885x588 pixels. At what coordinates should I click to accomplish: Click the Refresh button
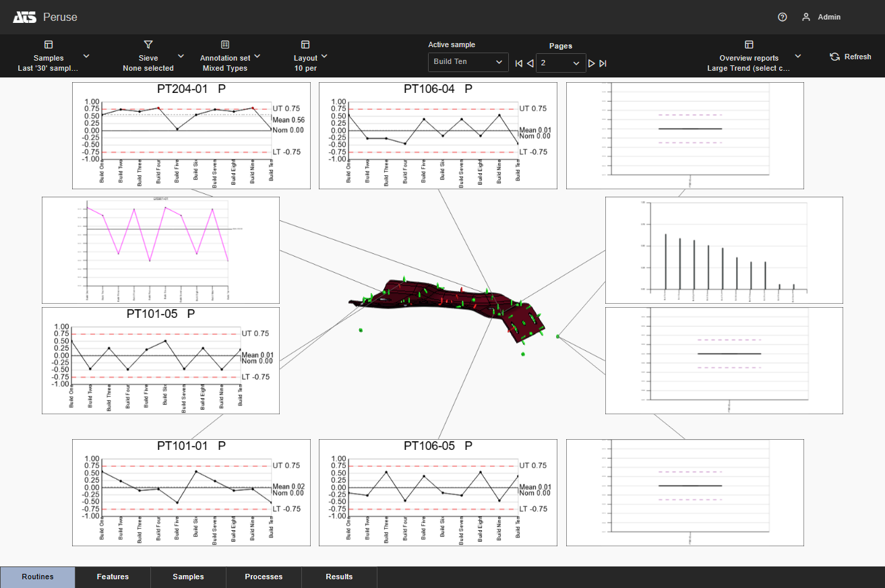point(850,57)
